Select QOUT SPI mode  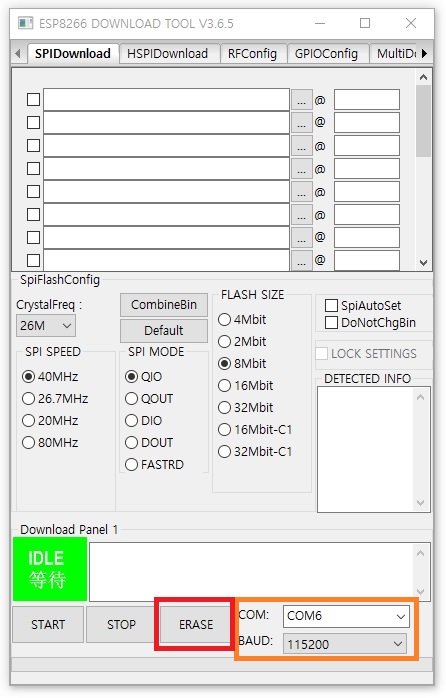click(x=149, y=398)
